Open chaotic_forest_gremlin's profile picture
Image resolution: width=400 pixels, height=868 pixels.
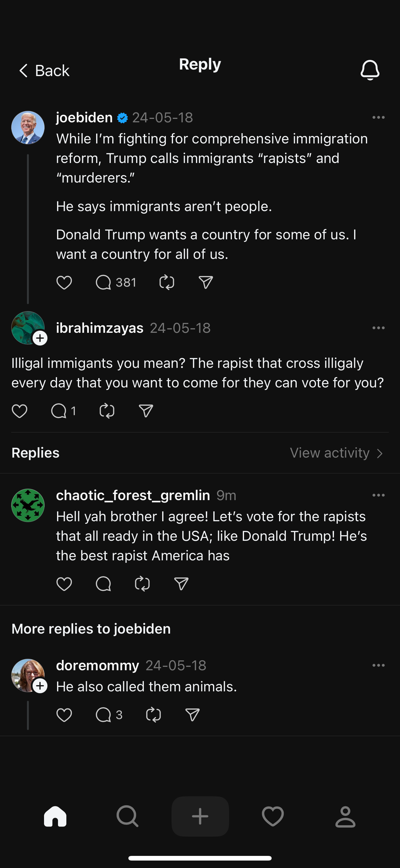tap(28, 505)
